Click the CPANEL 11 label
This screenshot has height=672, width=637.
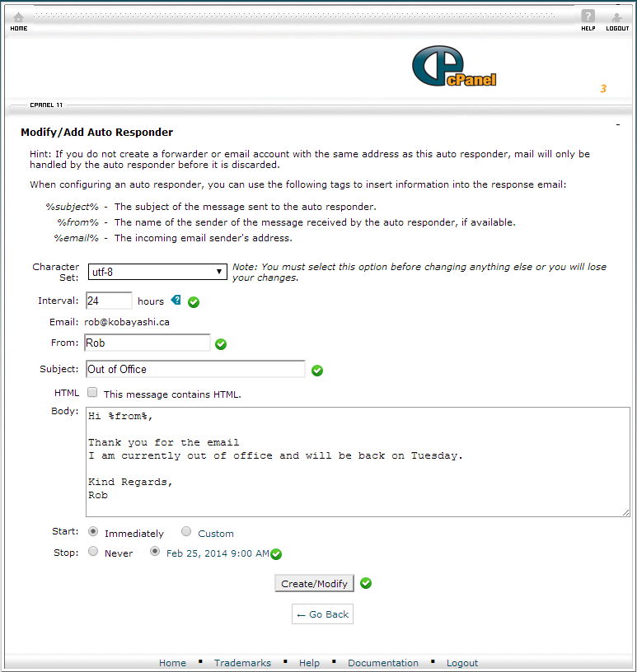coord(46,105)
